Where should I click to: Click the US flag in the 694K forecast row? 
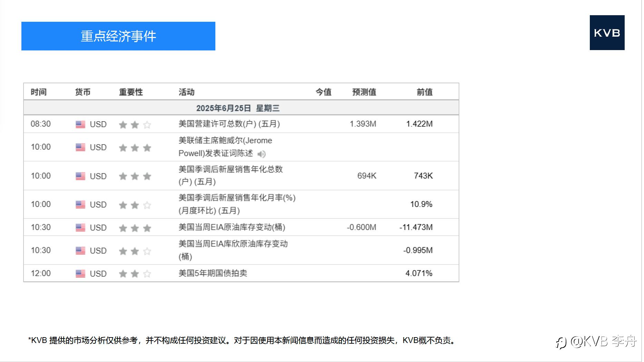click(x=80, y=176)
